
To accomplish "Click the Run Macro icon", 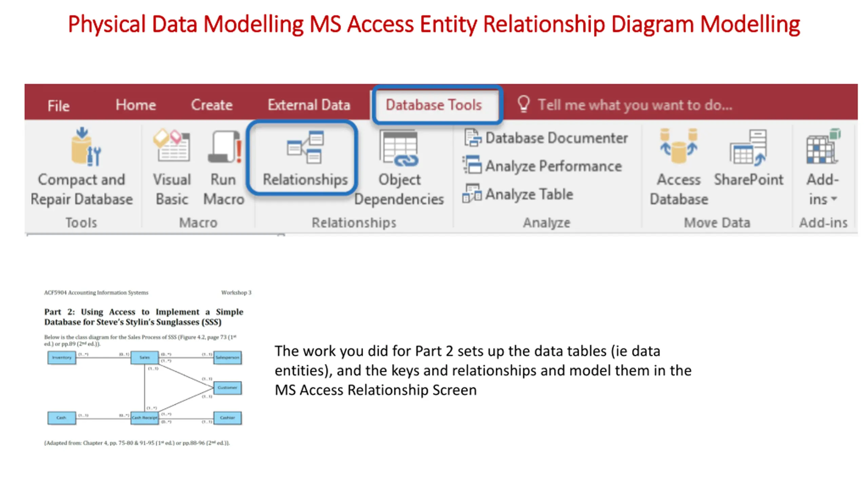I will pos(224,147).
